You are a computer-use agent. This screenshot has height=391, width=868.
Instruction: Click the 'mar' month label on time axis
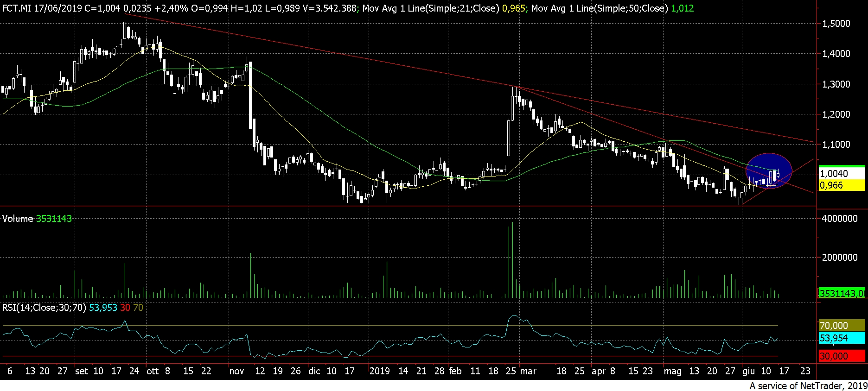pos(528,371)
